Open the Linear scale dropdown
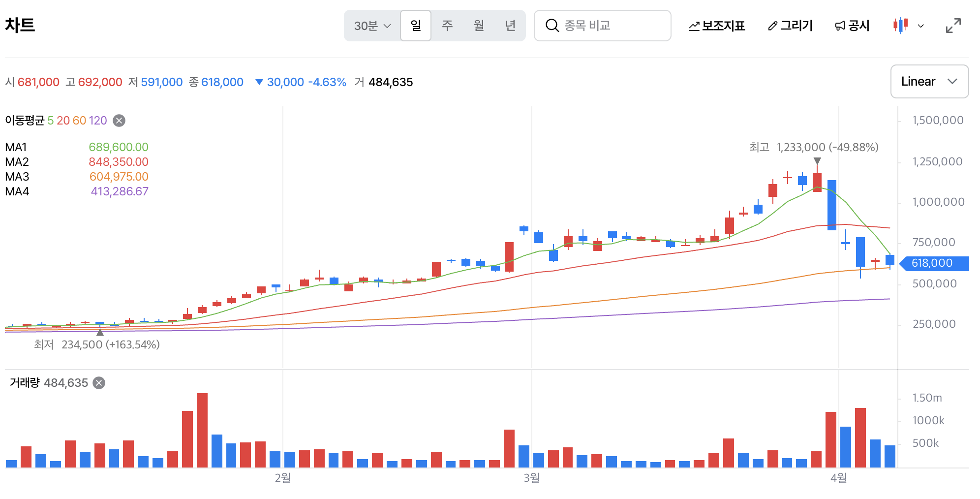The width and height of the screenshot is (980, 499). (929, 81)
